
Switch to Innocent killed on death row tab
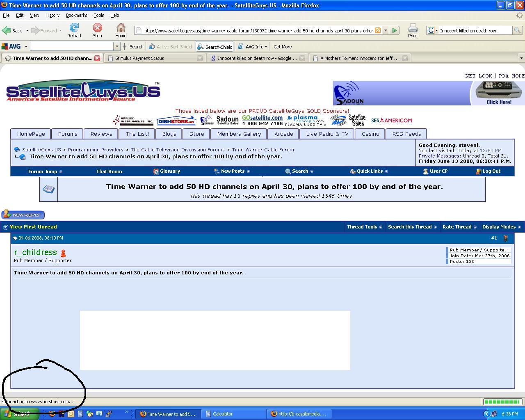click(x=258, y=58)
